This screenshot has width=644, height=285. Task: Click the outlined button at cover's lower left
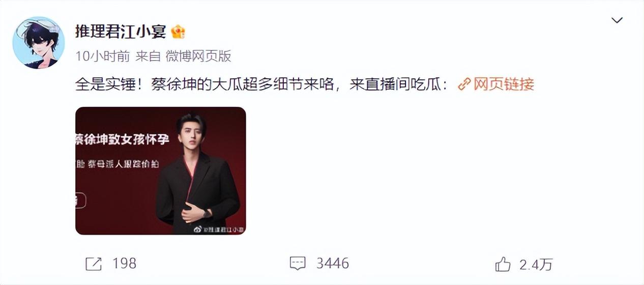point(80,201)
